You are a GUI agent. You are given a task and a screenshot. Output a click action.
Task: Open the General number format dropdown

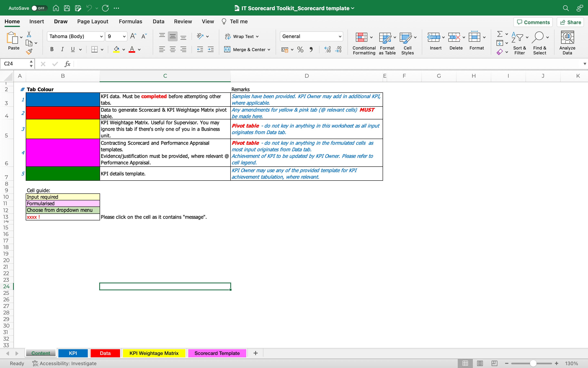tap(340, 37)
